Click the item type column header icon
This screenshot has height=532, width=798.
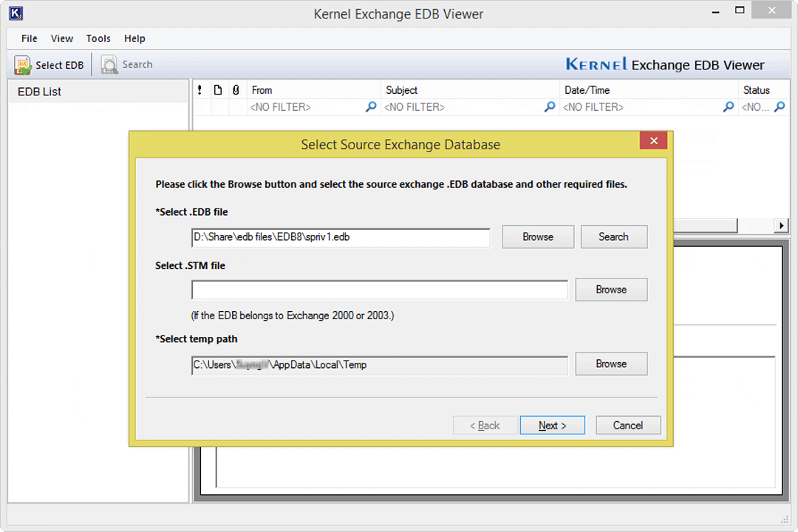pyautogui.click(x=218, y=90)
